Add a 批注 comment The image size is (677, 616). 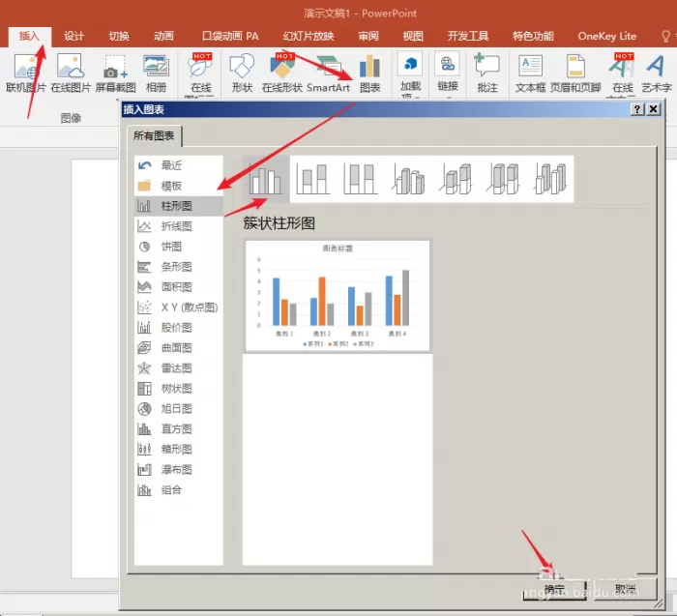point(487,73)
